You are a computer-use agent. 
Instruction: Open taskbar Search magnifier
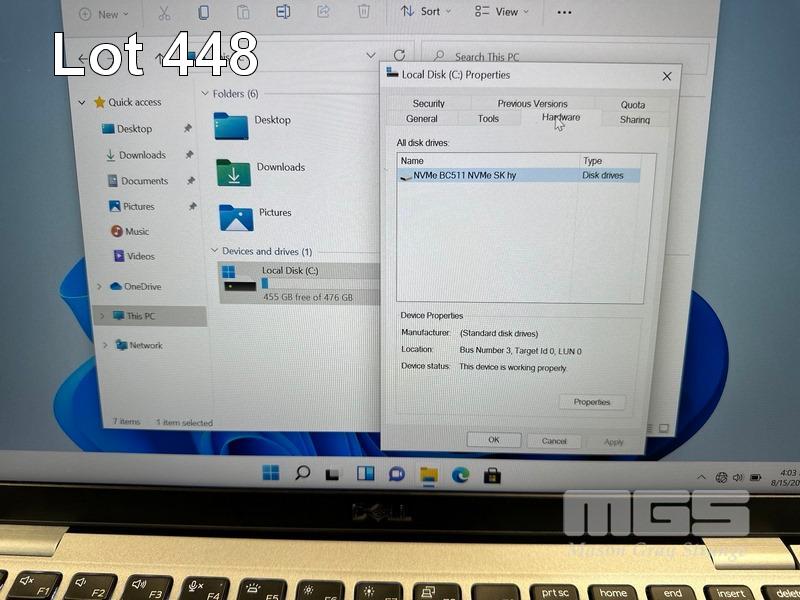[303, 473]
